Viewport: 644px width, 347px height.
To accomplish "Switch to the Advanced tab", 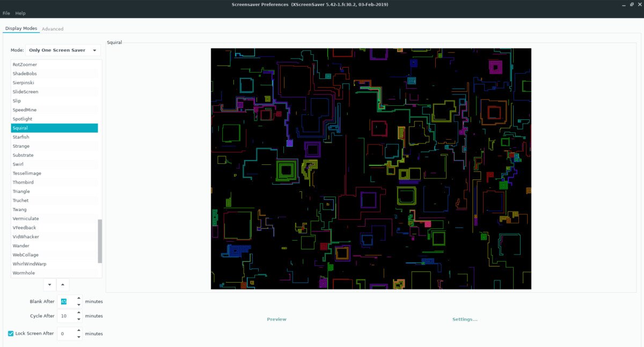I will [x=53, y=29].
